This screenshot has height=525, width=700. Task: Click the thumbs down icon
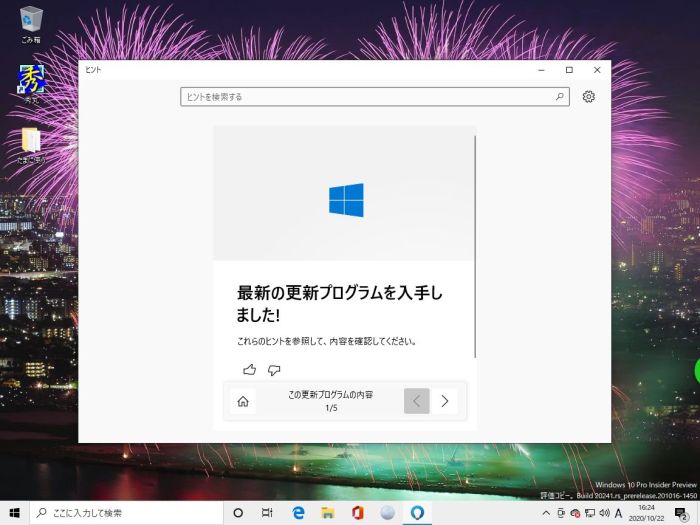click(x=274, y=370)
